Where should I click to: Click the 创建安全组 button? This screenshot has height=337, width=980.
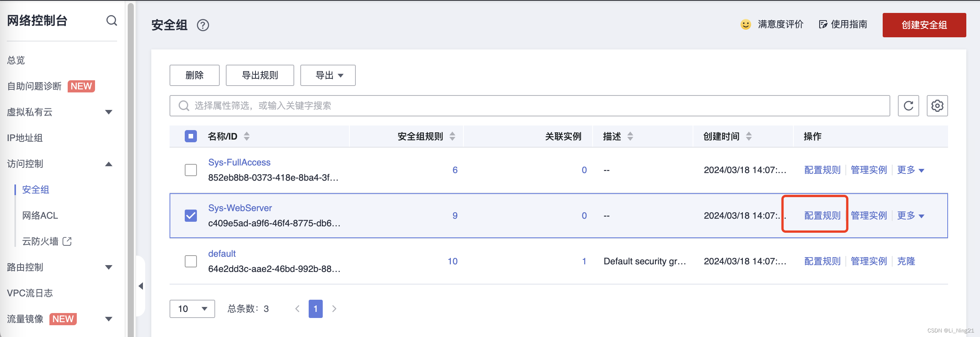[924, 25]
